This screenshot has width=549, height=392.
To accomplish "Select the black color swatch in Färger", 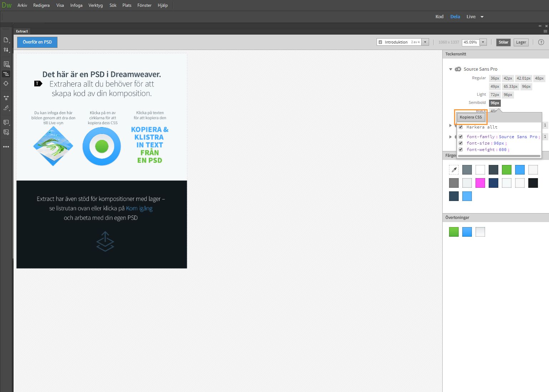I will pyautogui.click(x=533, y=183).
